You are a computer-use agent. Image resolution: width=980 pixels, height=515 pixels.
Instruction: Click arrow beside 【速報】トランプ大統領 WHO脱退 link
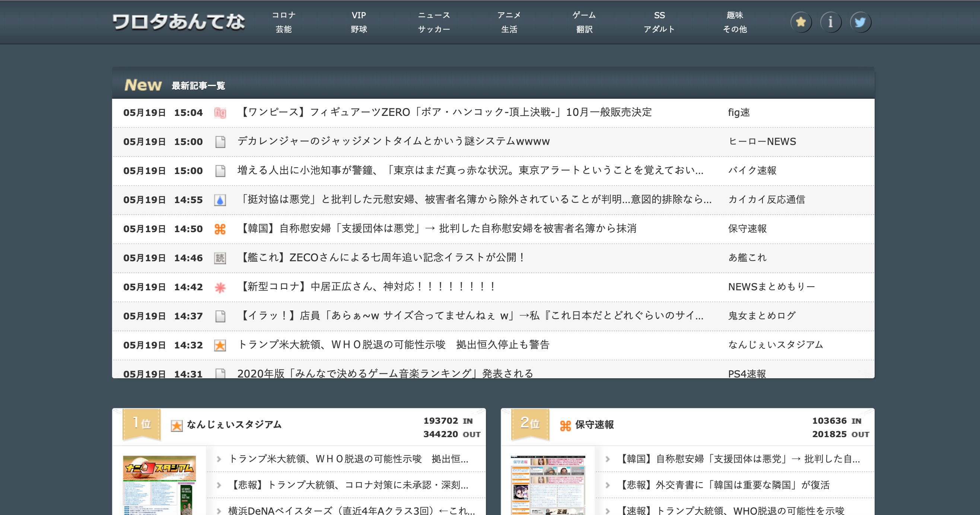[608, 511]
